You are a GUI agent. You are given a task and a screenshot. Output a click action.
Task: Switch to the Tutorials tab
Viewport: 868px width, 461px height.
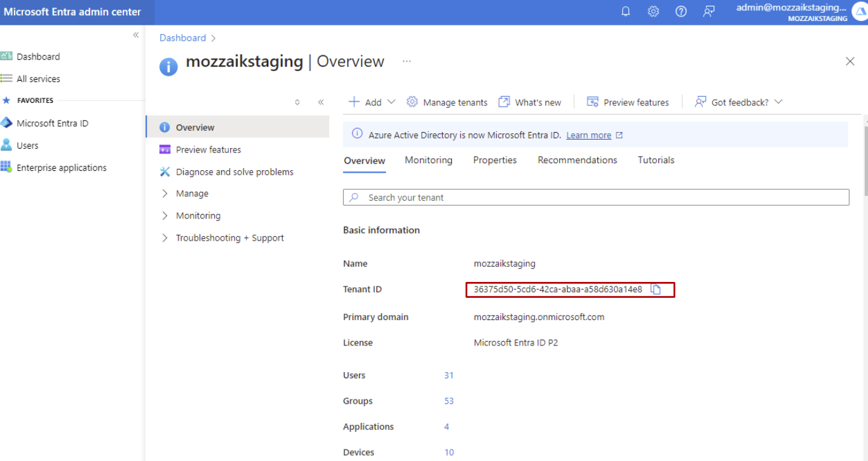[x=656, y=160]
